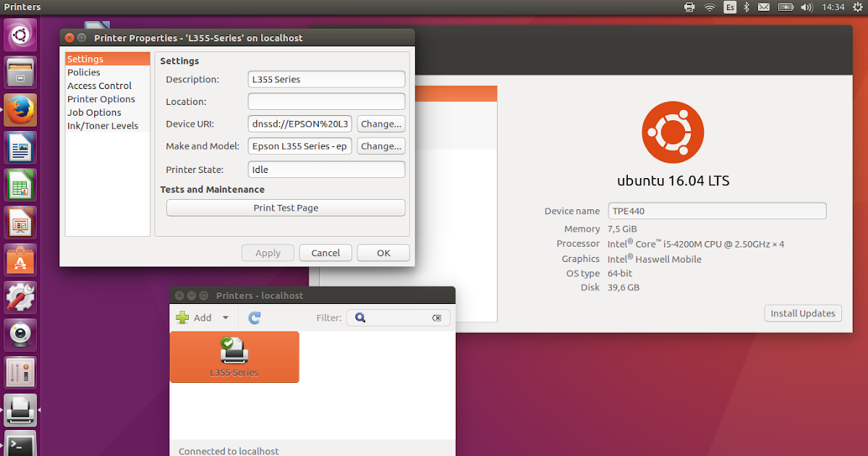
Task: Clear the Filter field with backspace icon
Action: pyautogui.click(x=437, y=318)
